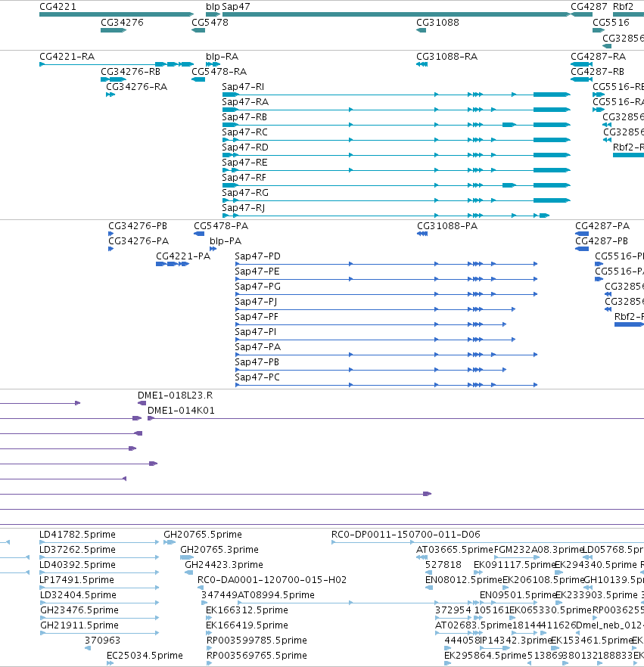Click protein Sap47-PI label

(255, 332)
